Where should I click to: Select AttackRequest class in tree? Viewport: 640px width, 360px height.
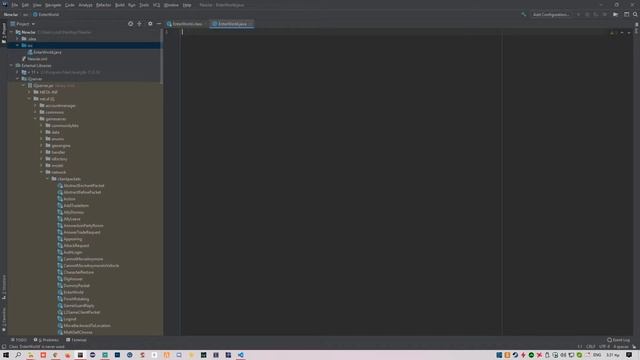[x=76, y=246]
